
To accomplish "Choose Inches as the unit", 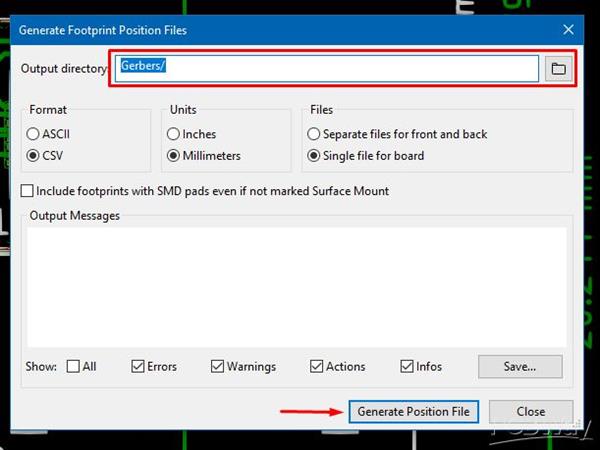I will (x=174, y=134).
